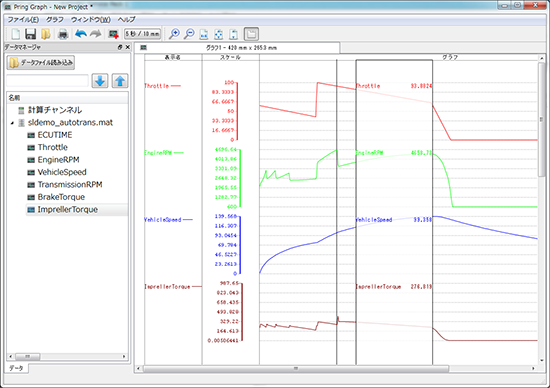Click the データファイル読み込み button
The image size is (550, 388).
[x=41, y=63]
